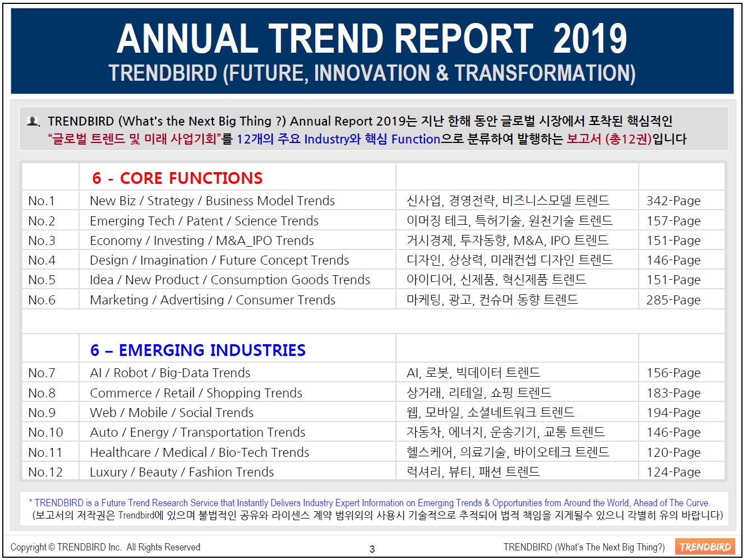Click the blue phrase "12개의 주요 Industry와 핵심 Function"
Image resolution: width=747 pixels, height=560 pixels.
coord(339,139)
